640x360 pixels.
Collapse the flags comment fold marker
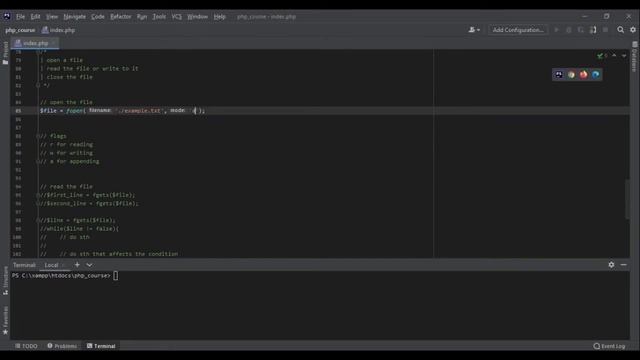[38, 136]
